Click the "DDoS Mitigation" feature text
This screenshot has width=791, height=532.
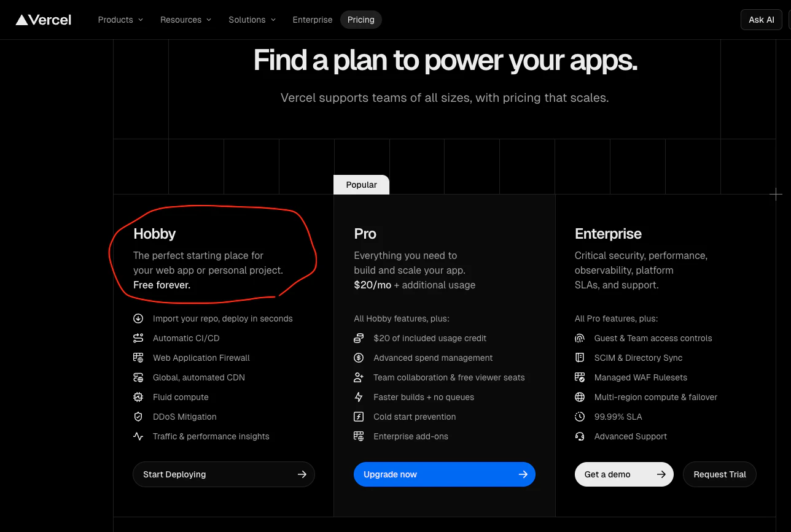[x=185, y=417]
